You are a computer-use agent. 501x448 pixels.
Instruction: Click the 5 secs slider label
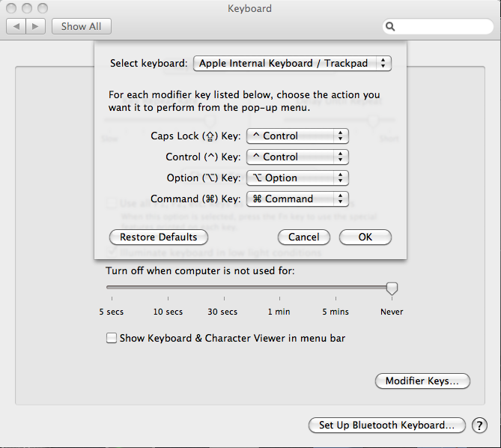click(111, 312)
